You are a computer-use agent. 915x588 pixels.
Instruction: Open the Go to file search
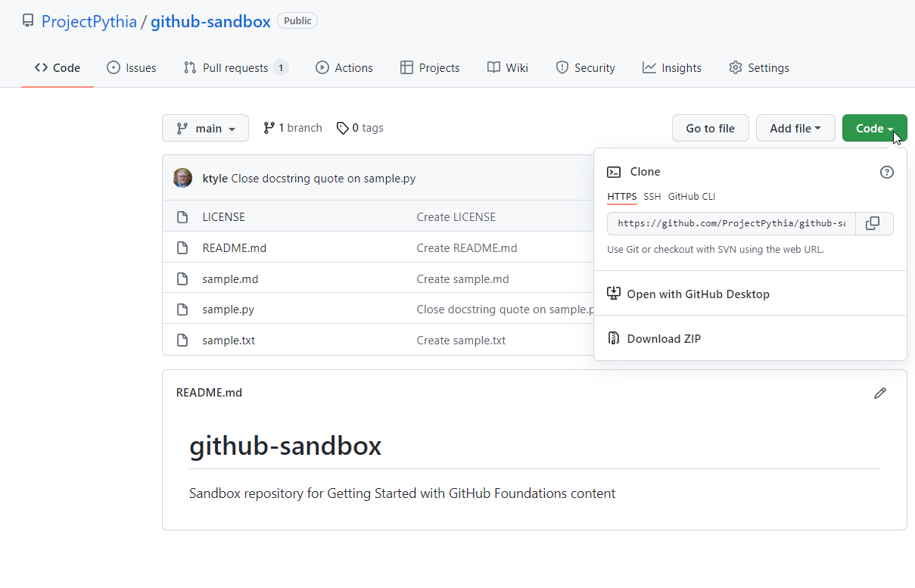click(710, 128)
